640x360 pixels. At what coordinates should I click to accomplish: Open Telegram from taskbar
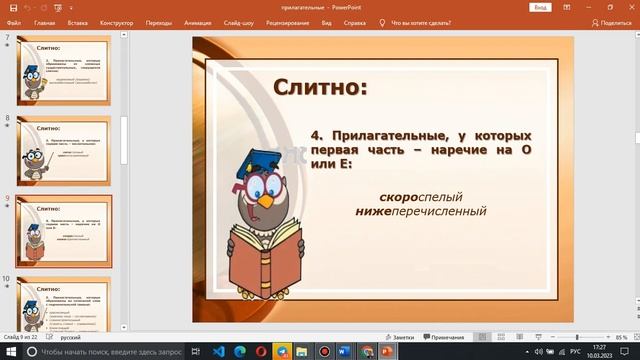click(282, 351)
